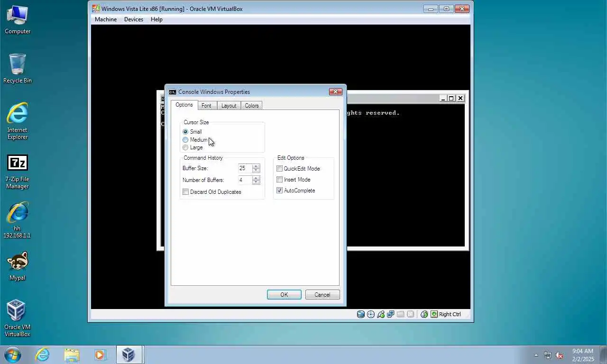Increase Buffer Size with up arrow

(x=256, y=166)
